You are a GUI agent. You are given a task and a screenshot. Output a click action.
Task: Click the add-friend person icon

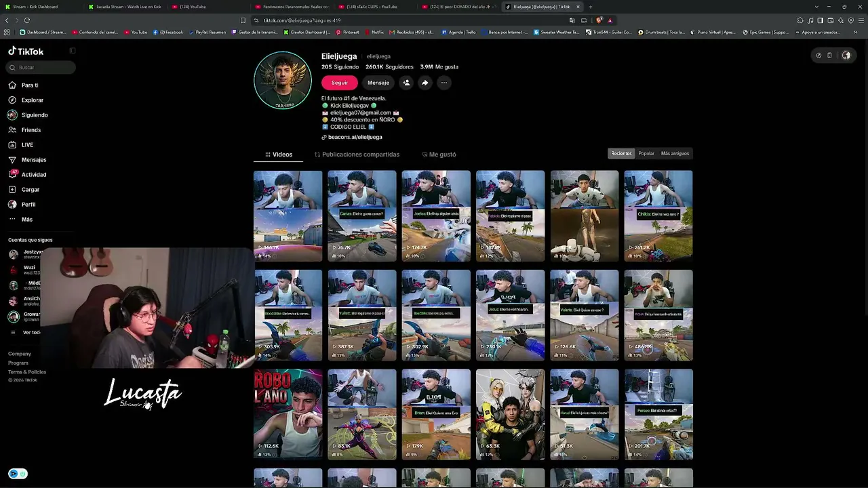(406, 83)
